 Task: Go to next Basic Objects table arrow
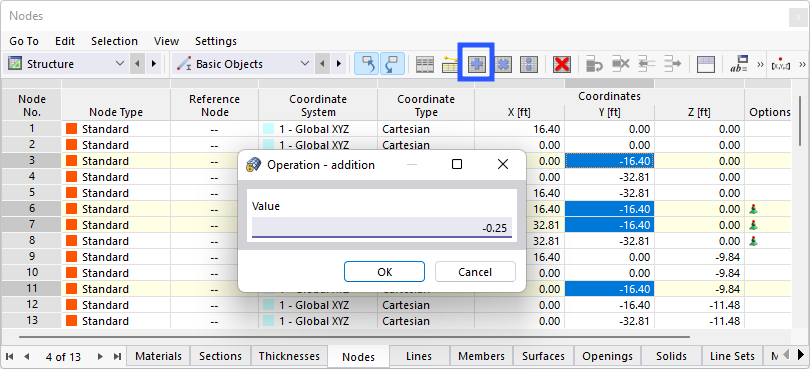(339, 64)
